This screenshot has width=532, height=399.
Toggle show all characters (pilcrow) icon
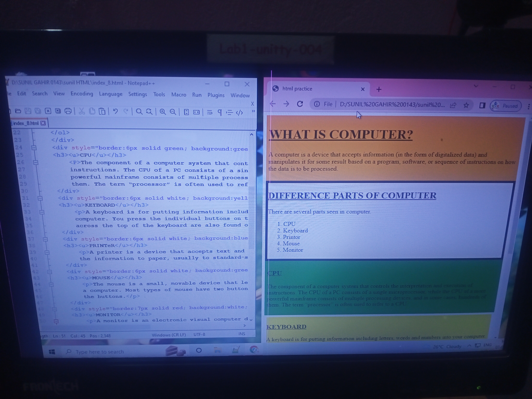220,112
